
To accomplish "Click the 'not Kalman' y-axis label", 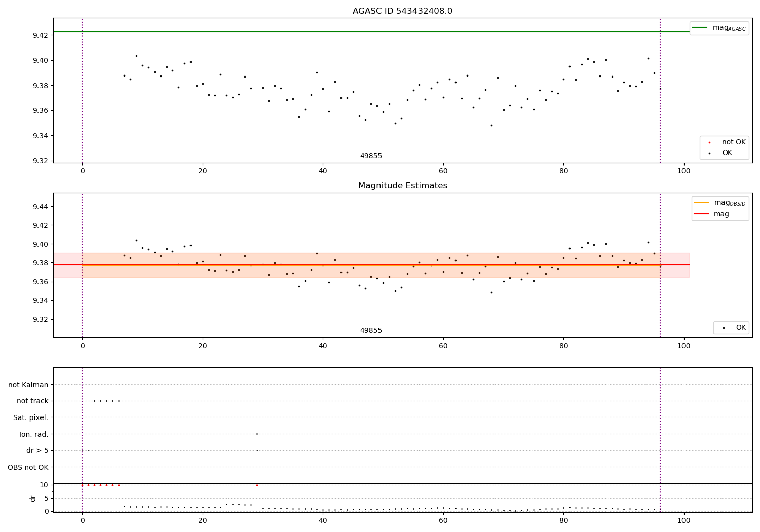I will (28, 385).
